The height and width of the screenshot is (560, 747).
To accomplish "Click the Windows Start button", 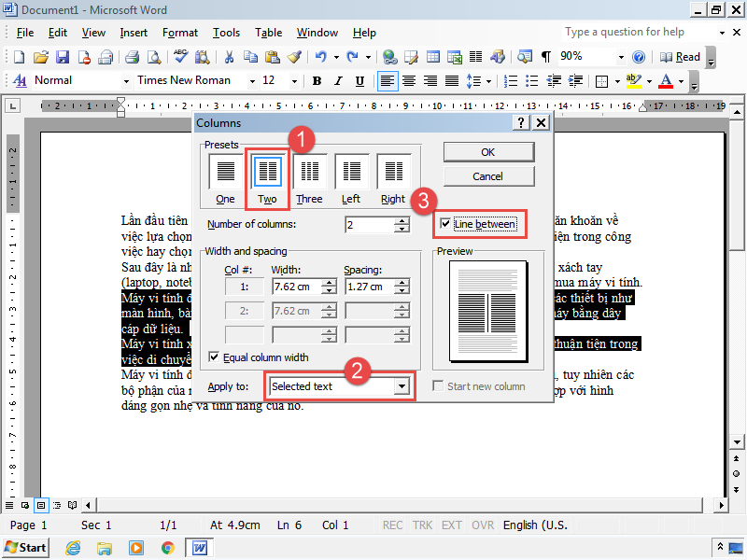I will tap(26, 548).
